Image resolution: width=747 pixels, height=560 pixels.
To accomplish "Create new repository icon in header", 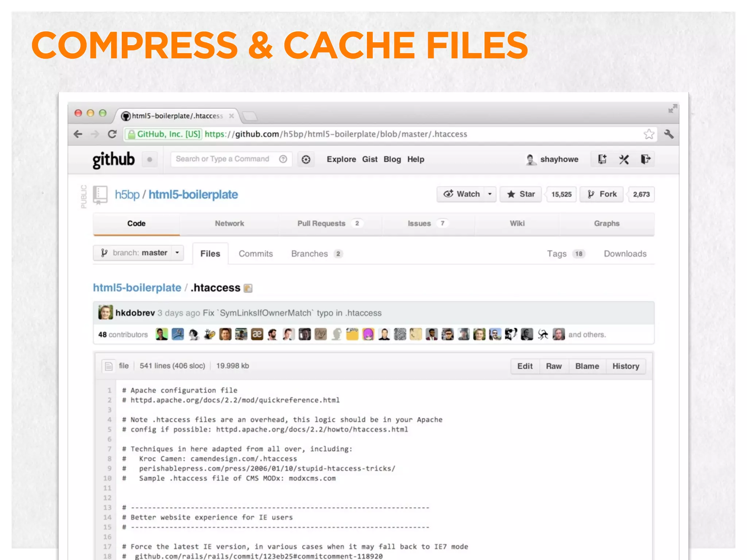I will point(602,159).
